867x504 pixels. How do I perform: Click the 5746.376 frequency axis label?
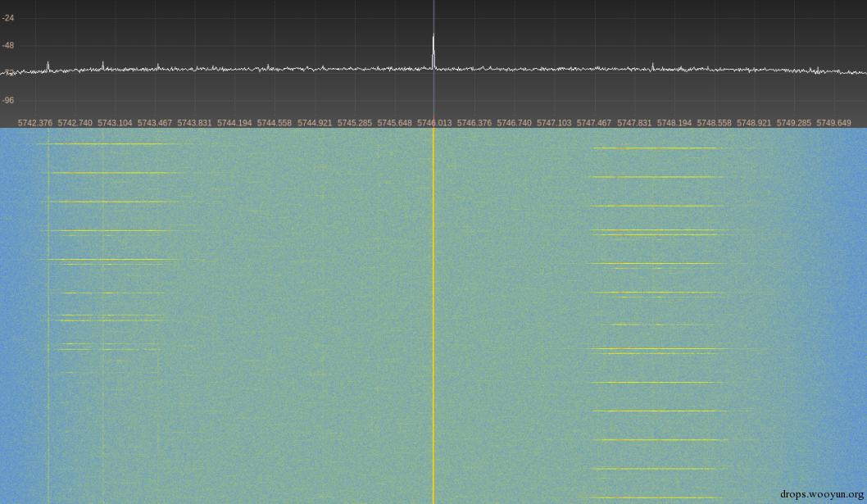pos(474,123)
